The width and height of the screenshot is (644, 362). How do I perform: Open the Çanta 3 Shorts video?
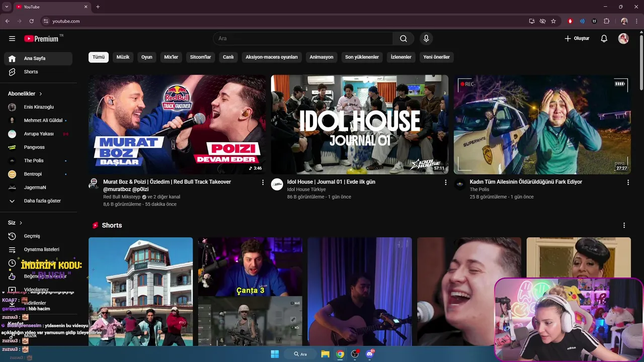250,292
